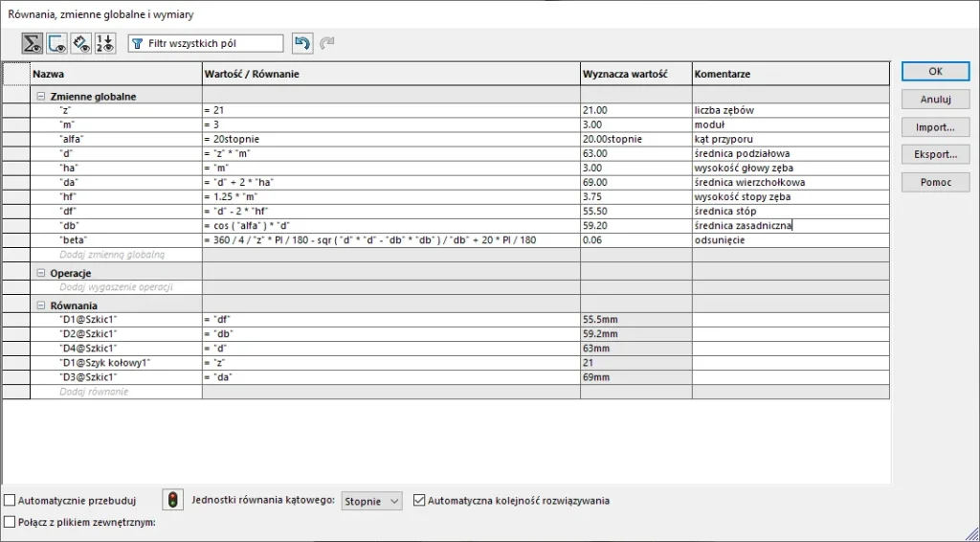Switch to Ordered View icon
Viewport: 980px width, 542px height.
coord(105,44)
